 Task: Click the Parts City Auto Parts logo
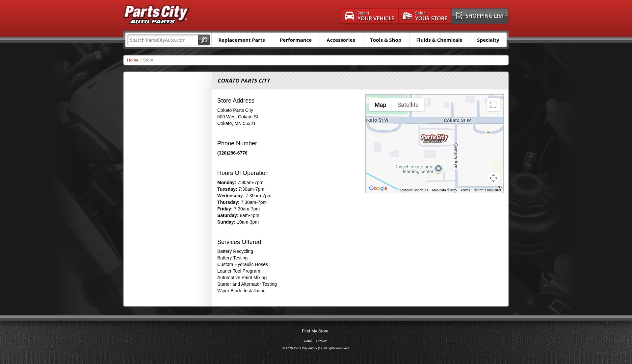tap(156, 15)
